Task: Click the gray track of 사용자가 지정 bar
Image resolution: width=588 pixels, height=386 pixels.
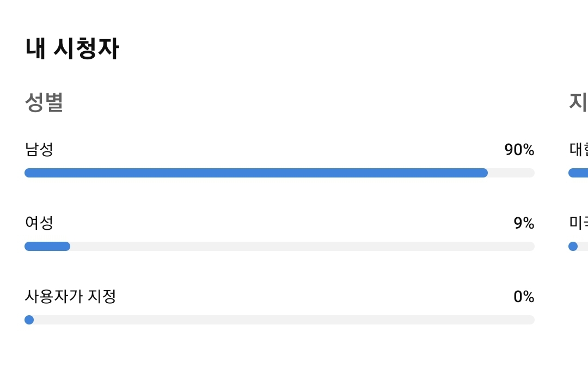Action: 283,320
